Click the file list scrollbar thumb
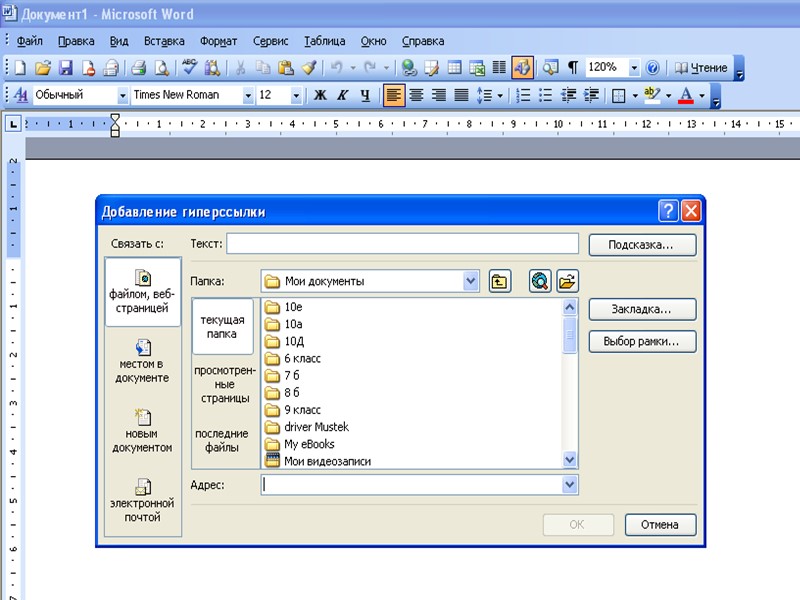This screenshot has height=600, width=800. pyautogui.click(x=569, y=335)
